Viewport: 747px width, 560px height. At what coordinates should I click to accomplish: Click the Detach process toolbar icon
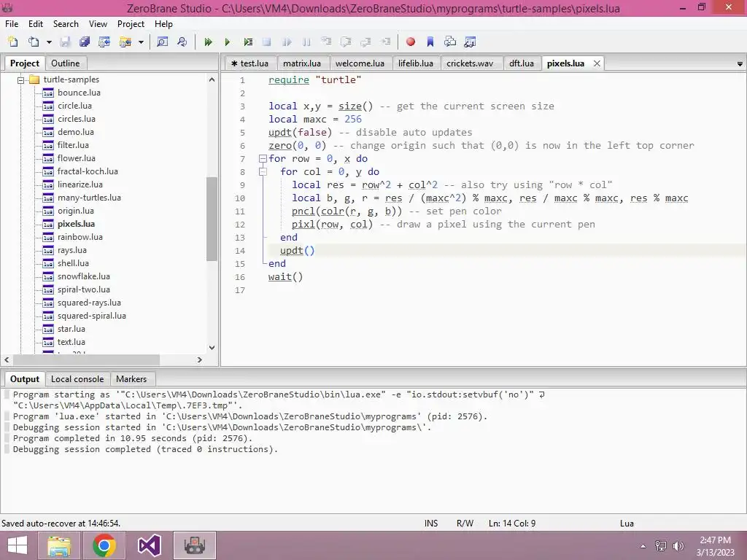pyautogui.click(x=287, y=42)
